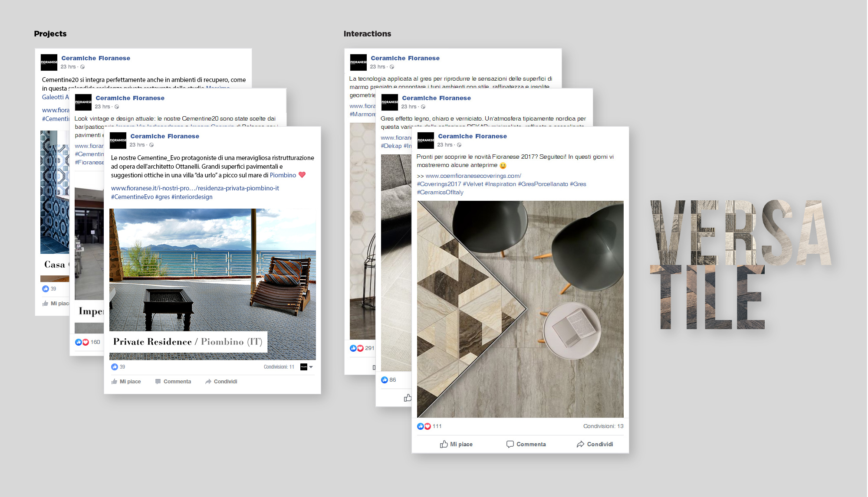Click smiley emoji after 'alcune anteprime'

click(x=503, y=166)
